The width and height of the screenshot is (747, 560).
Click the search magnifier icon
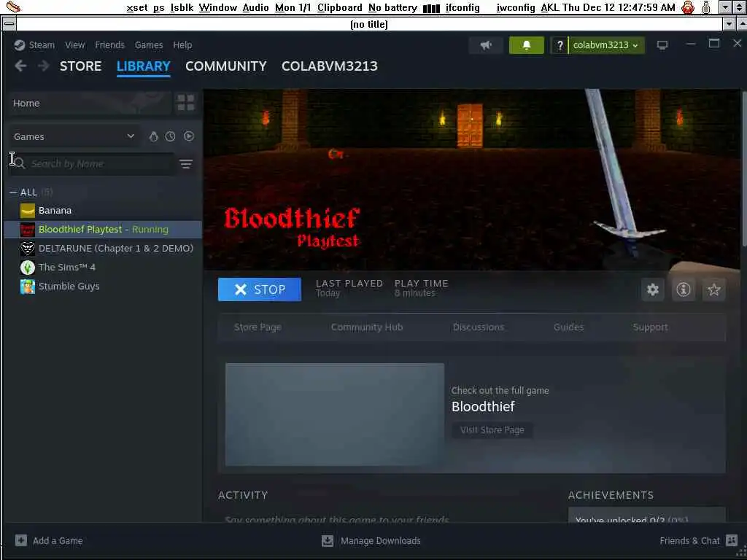coord(20,164)
